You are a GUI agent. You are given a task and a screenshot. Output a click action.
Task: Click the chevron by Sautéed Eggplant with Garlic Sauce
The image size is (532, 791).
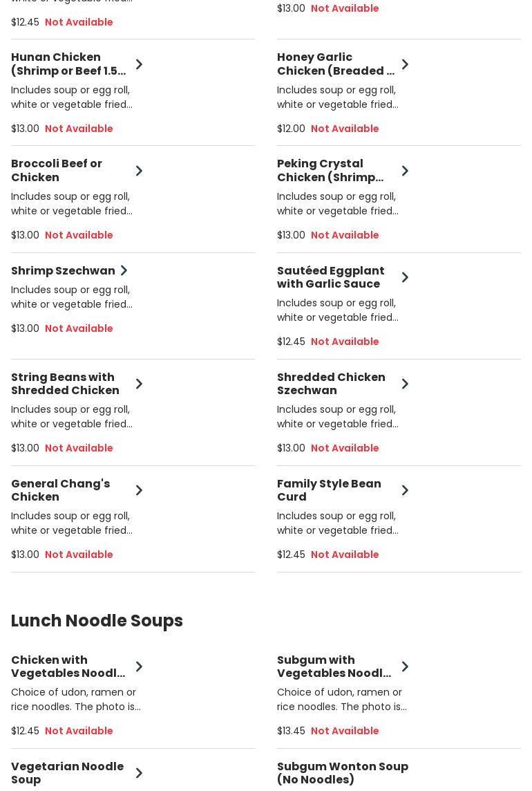pyautogui.click(x=405, y=277)
